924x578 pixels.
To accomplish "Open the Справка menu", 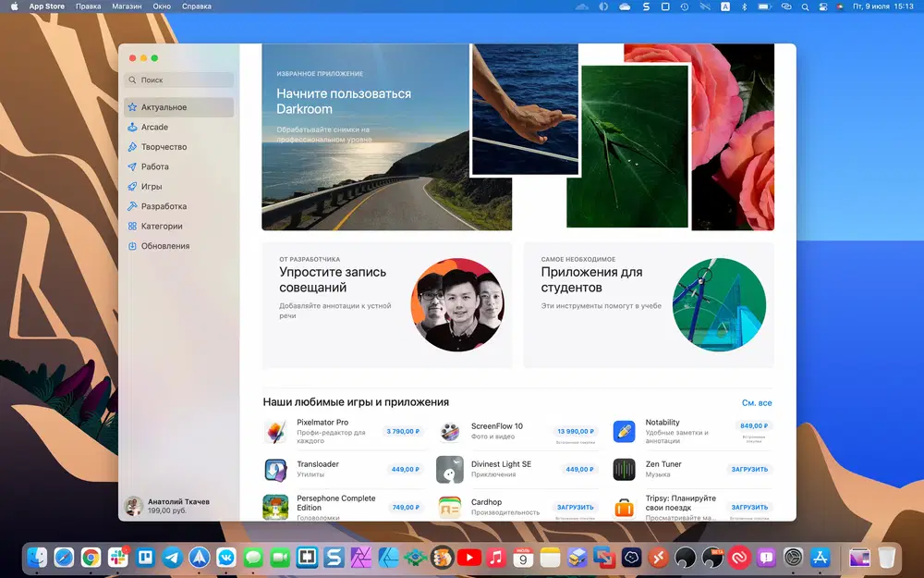I will (x=196, y=6).
